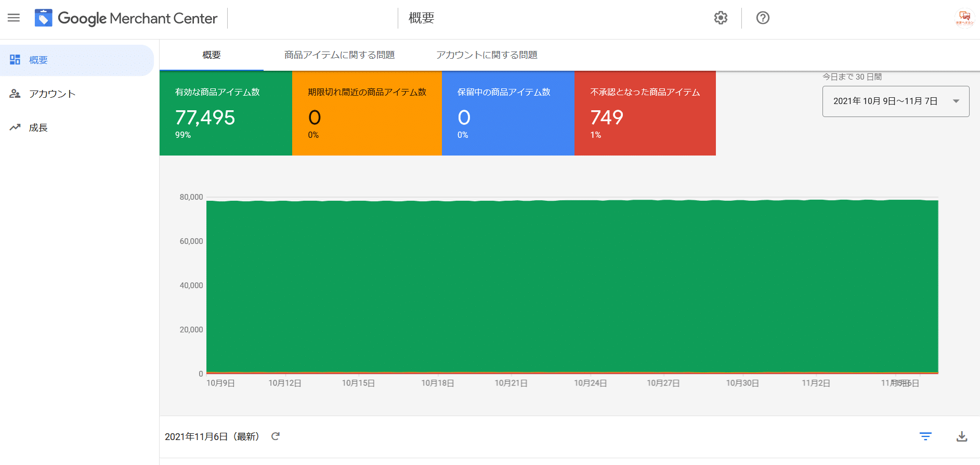Click the 99% under active items
The width and height of the screenshot is (980, 465).
click(183, 135)
